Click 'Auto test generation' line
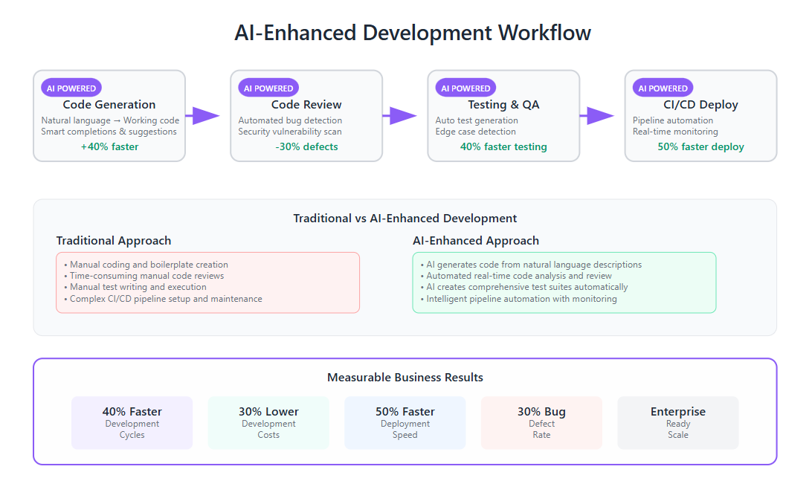Viewport: 812px width, 504px height. (477, 120)
